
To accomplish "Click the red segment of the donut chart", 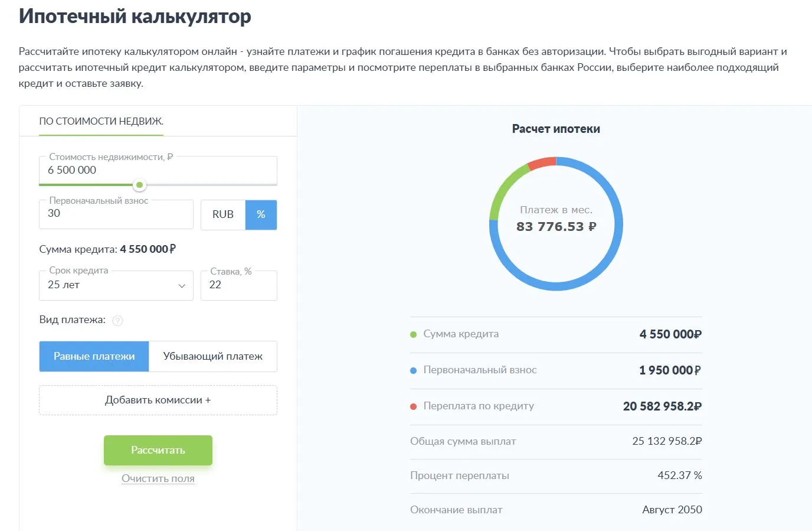I will pos(541,162).
